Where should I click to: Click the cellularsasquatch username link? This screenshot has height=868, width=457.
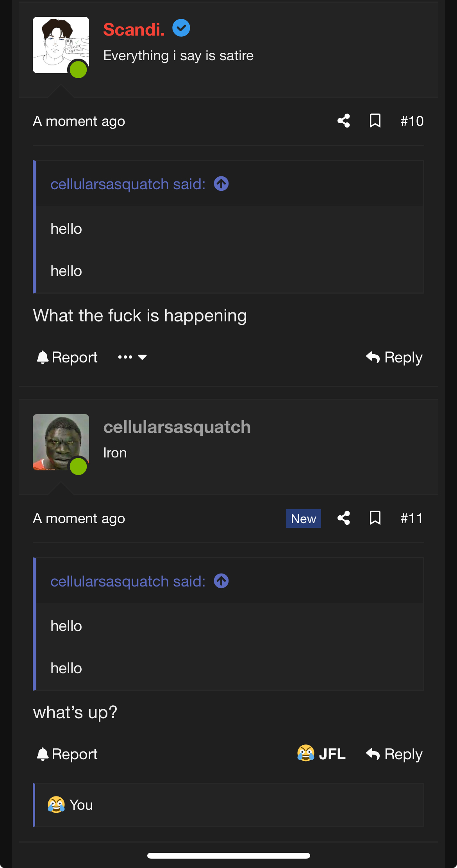point(177,427)
